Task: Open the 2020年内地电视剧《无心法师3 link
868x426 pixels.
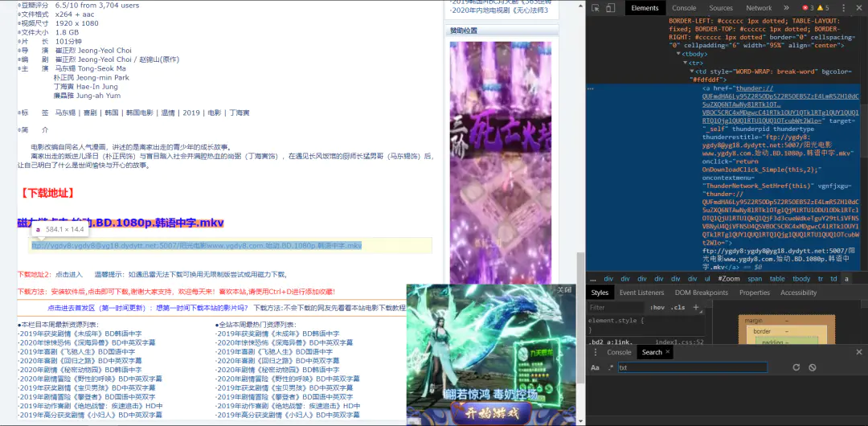Action: pos(499,10)
